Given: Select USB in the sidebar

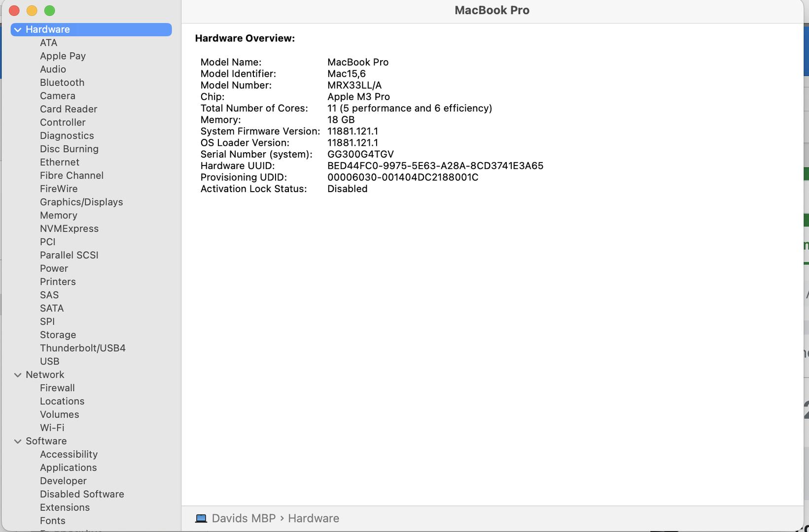Looking at the screenshot, I should (50, 362).
